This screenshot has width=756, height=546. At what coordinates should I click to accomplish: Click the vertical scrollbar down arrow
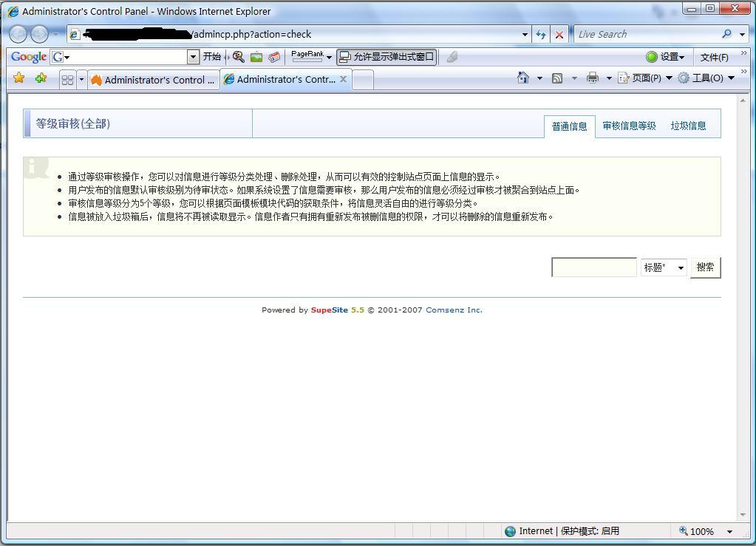click(x=743, y=515)
